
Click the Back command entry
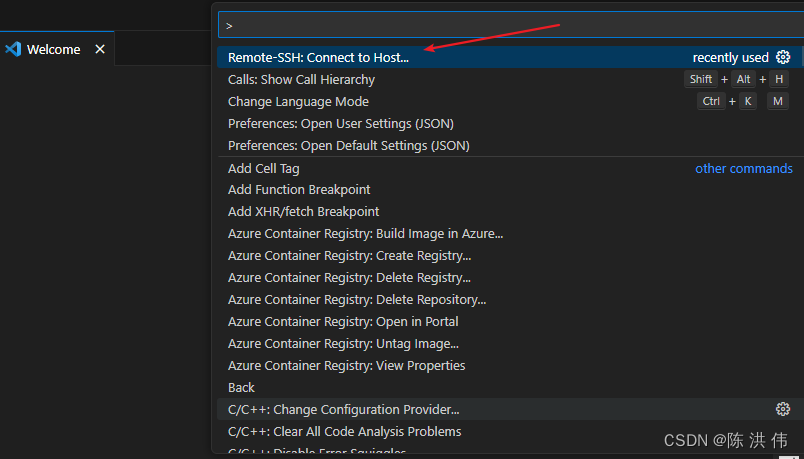point(241,387)
